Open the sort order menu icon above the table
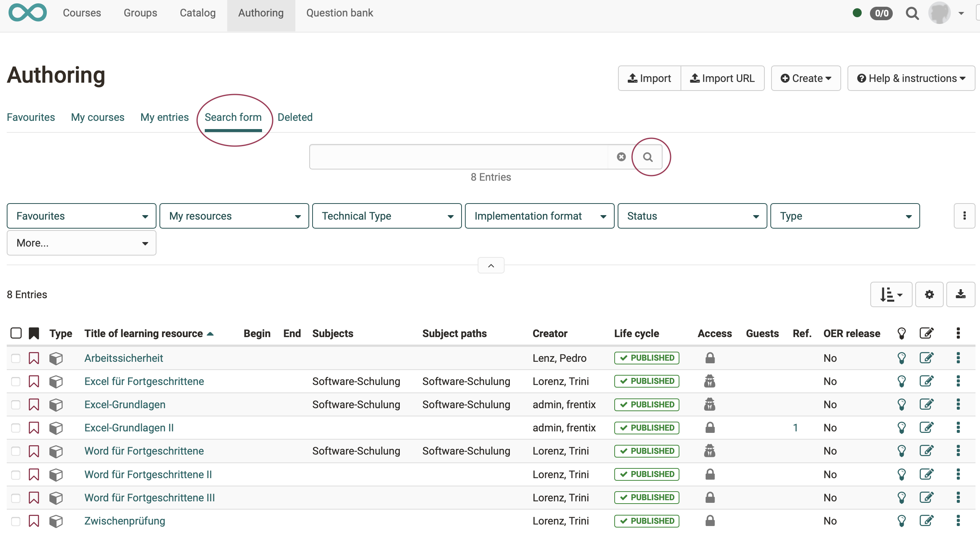This screenshot has height=538, width=980. (x=890, y=294)
